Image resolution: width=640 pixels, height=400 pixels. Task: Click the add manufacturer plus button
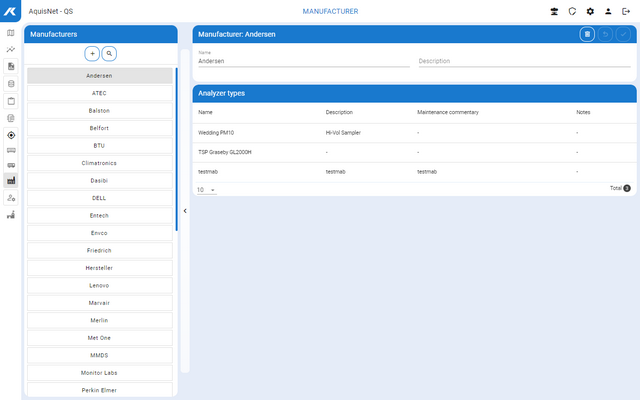tap(92, 53)
